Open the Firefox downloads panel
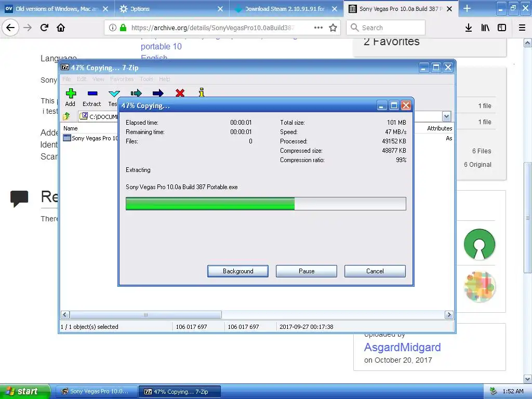Viewport: 532px width, 399px height. pyautogui.click(x=469, y=28)
